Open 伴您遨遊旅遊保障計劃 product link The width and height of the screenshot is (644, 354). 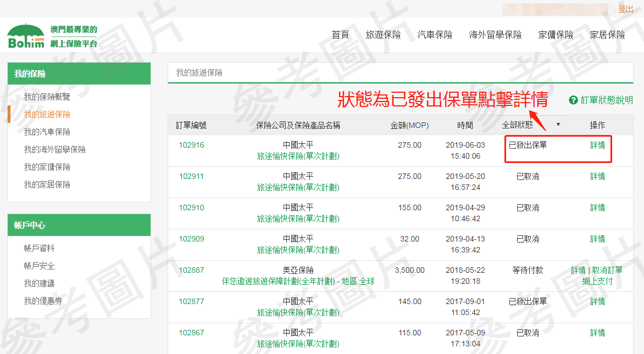click(x=298, y=281)
